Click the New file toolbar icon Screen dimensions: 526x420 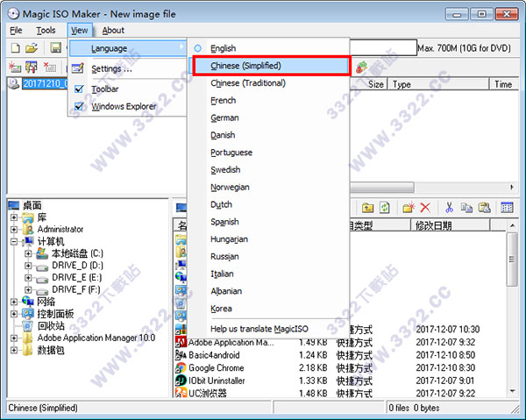tap(15, 47)
